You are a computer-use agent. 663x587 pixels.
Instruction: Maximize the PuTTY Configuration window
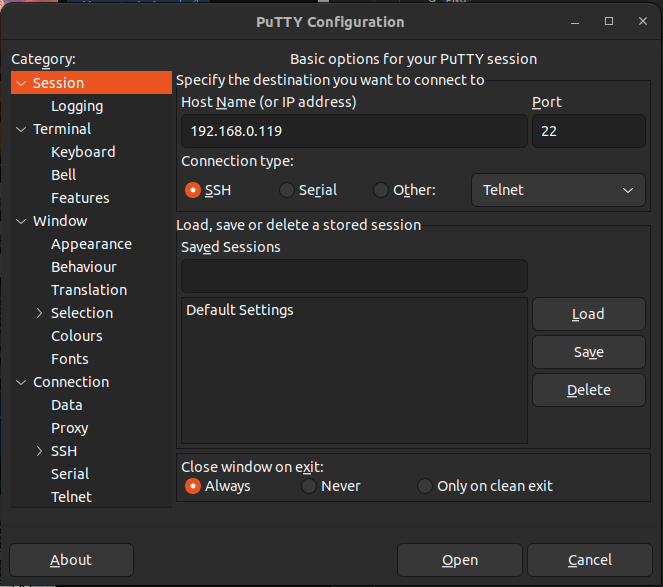coord(609,21)
